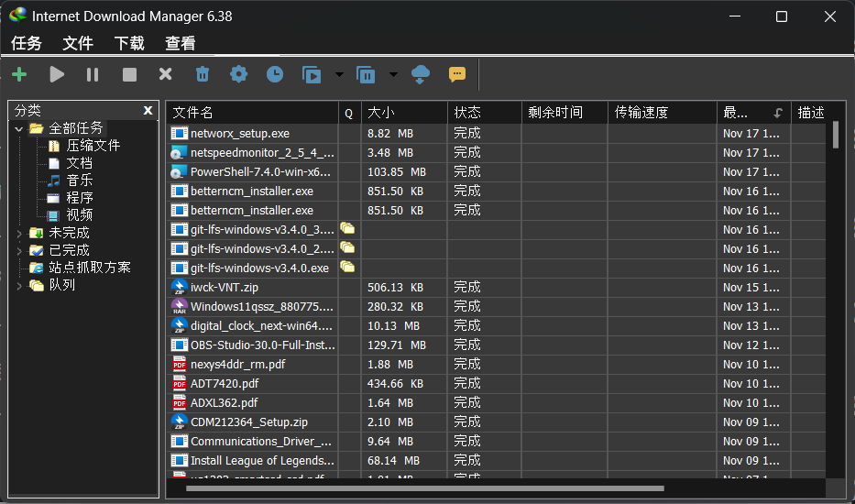855x504 pixels.
Task: Select 压缩文件 category
Action: point(93,146)
